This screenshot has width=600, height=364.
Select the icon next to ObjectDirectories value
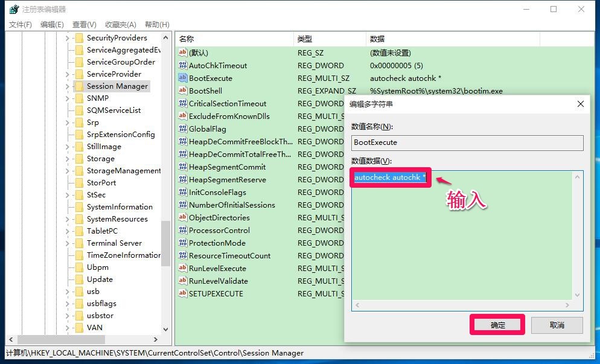[183, 217]
